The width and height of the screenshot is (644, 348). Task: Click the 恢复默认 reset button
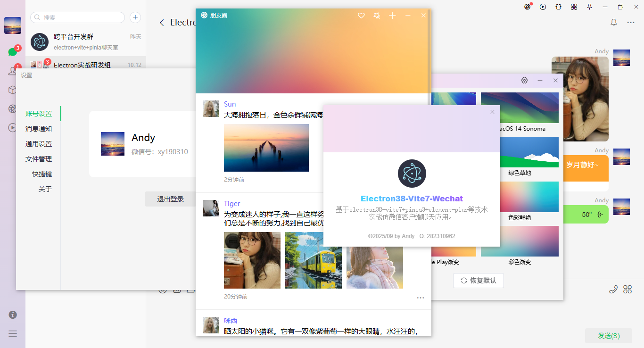pos(478,280)
